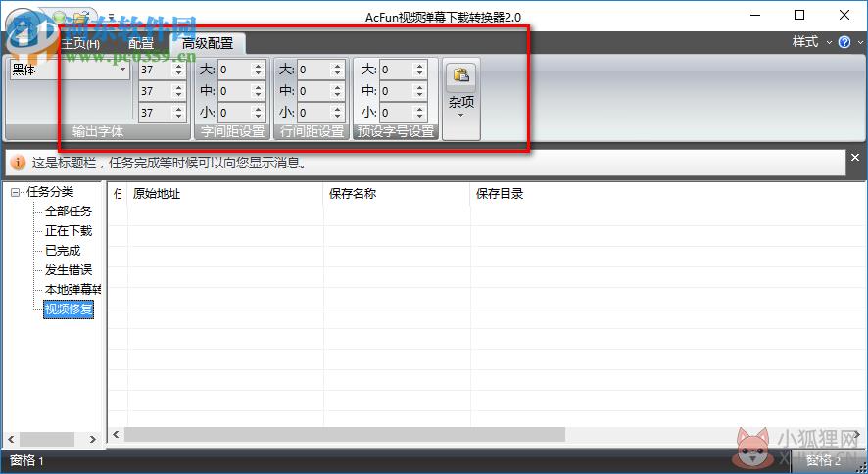The height and width of the screenshot is (474, 868).
Task: Decrease the 行间距设置 小 value
Action: point(338,117)
